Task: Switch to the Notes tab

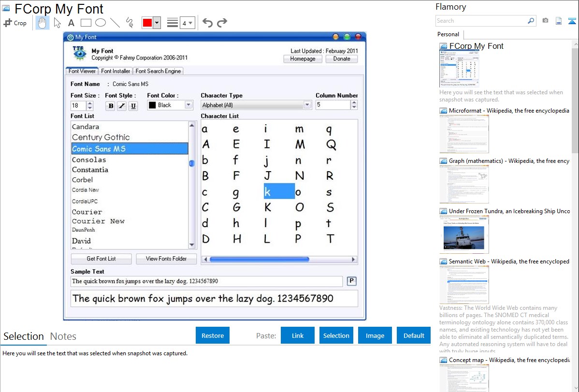Action: point(63,336)
